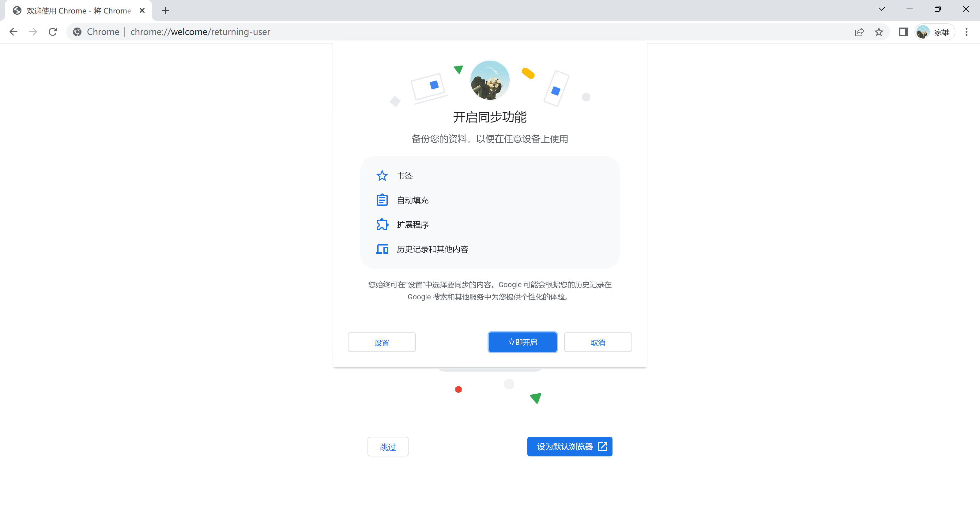
Task: Open the 家雄 profile menu
Action: 935,32
